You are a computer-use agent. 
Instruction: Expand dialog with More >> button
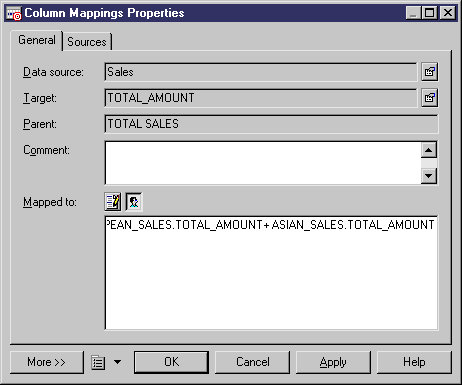pyautogui.click(x=47, y=362)
